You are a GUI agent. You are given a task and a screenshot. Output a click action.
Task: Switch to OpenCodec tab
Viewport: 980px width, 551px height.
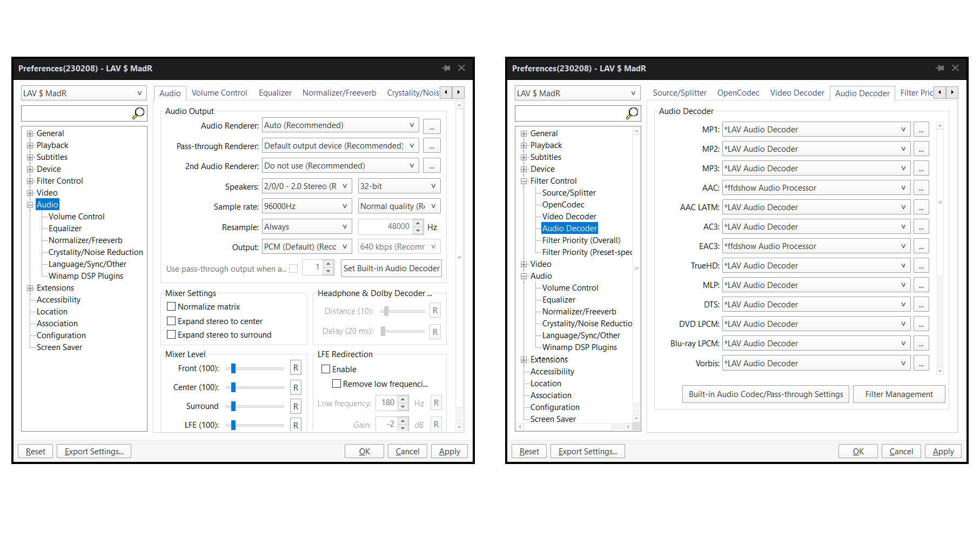(738, 93)
